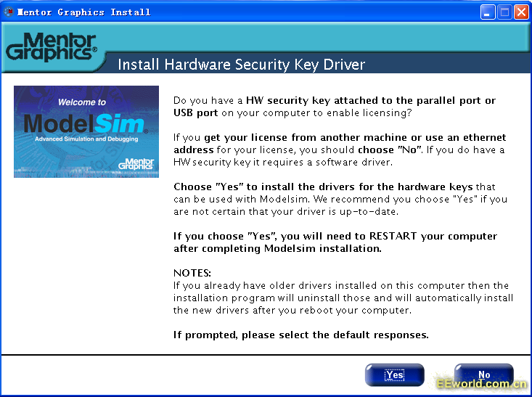Screen dimensions: 532x397
Task: Click the 'NOTES:' label
Action: click(x=192, y=273)
